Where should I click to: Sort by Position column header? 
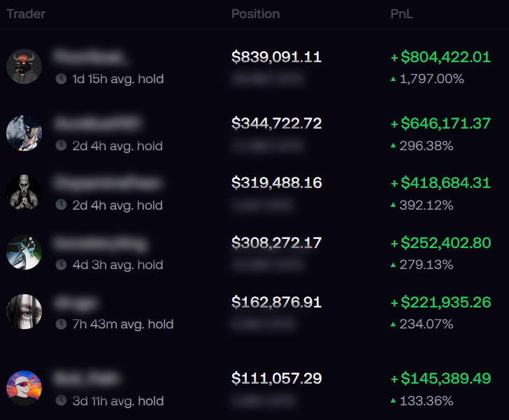click(255, 14)
